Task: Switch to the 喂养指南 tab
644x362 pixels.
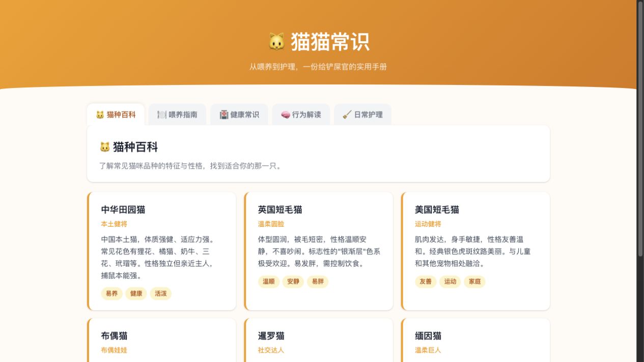Action: [x=177, y=114]
